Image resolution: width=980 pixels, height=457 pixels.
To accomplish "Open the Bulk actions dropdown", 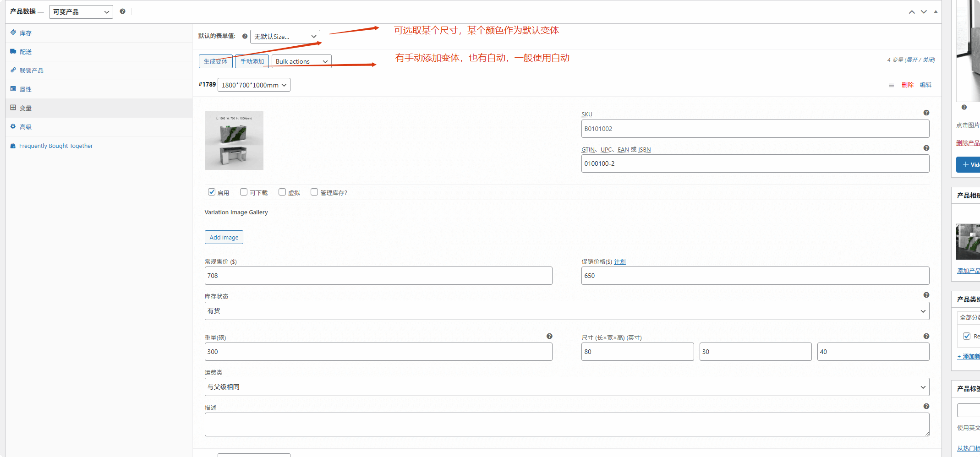I will pos(301,61).
